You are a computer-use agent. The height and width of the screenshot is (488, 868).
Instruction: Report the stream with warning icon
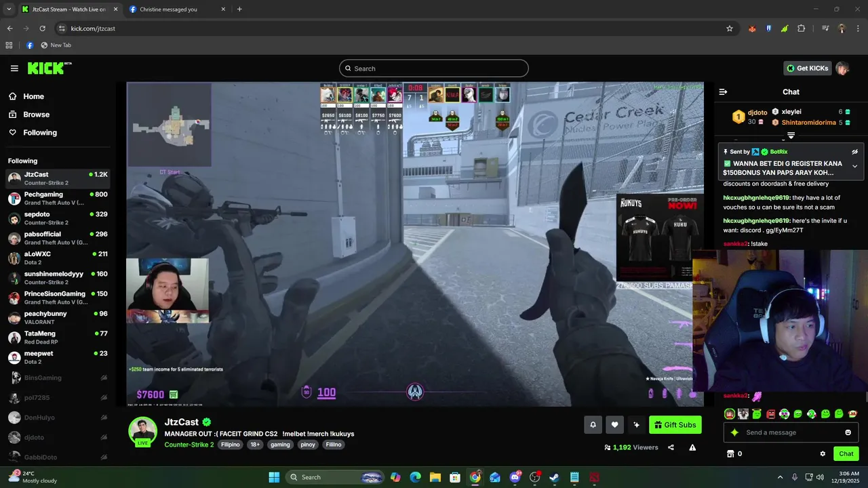[x=692, y=447]
